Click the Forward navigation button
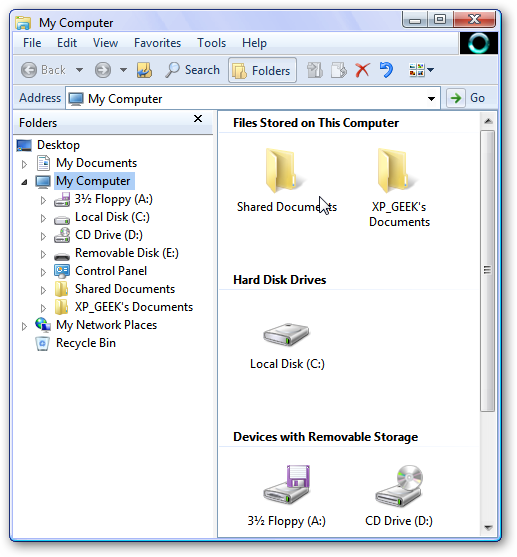Screen dimensions: 517x557 click(103, 70)
